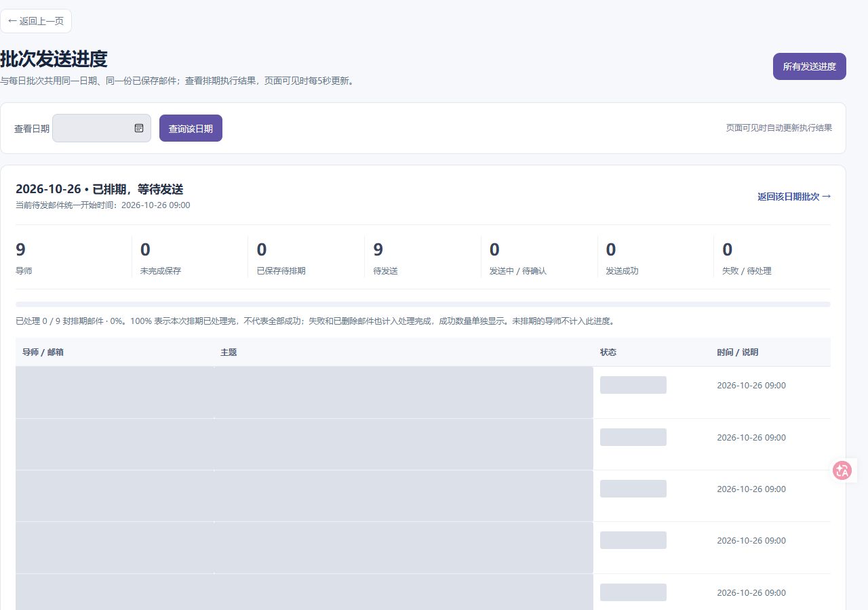This screenshot has height=610, width=868.
Task: Click the 已处理 0 / 9 progress description
Action: point(315,321)
